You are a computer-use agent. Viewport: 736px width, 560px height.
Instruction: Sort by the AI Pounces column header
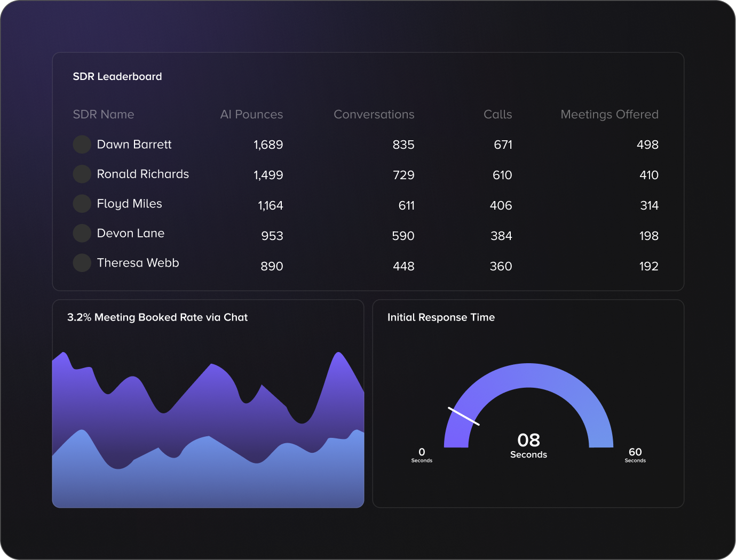tap(251, 115)
